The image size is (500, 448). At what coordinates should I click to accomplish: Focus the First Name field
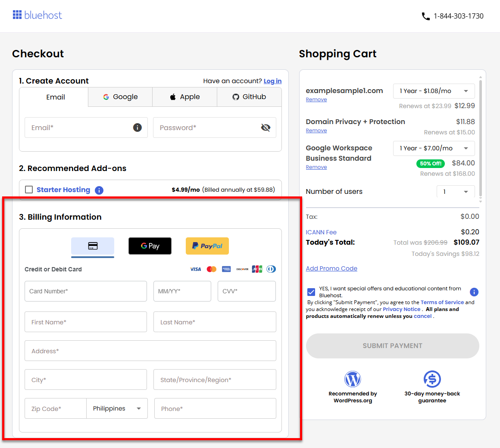pyautogui.click(x=86, y=322)
